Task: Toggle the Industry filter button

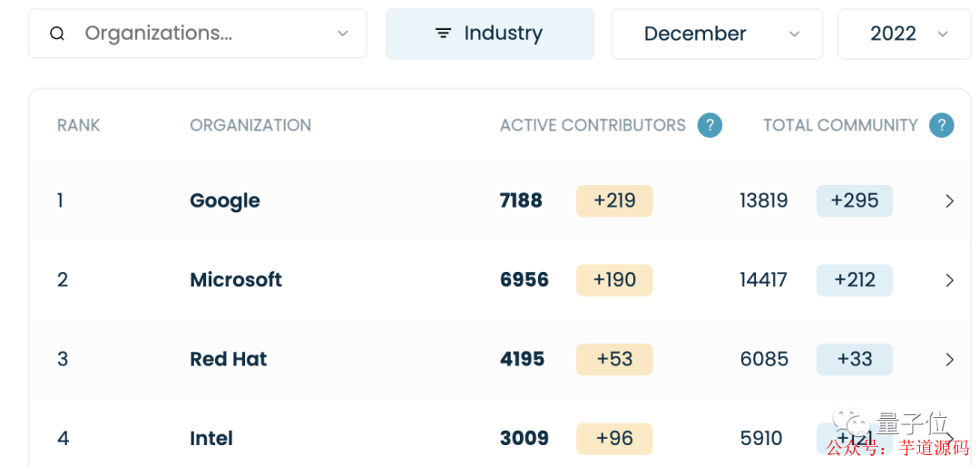Action: tap(490, 34)
